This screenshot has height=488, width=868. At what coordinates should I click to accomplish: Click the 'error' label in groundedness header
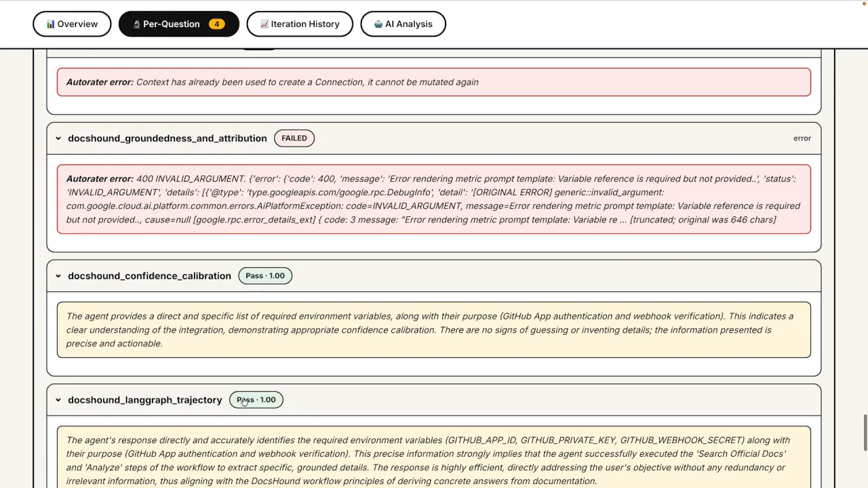click(x=802, y=138)
